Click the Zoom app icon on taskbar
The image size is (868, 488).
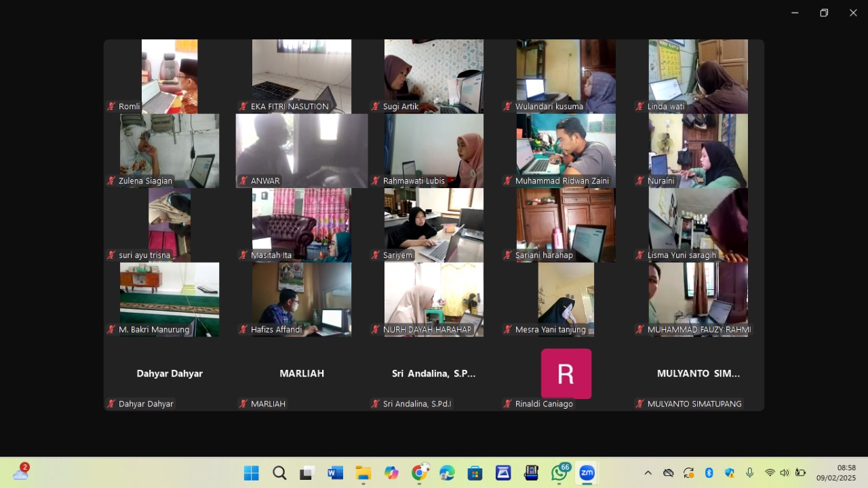587,473
